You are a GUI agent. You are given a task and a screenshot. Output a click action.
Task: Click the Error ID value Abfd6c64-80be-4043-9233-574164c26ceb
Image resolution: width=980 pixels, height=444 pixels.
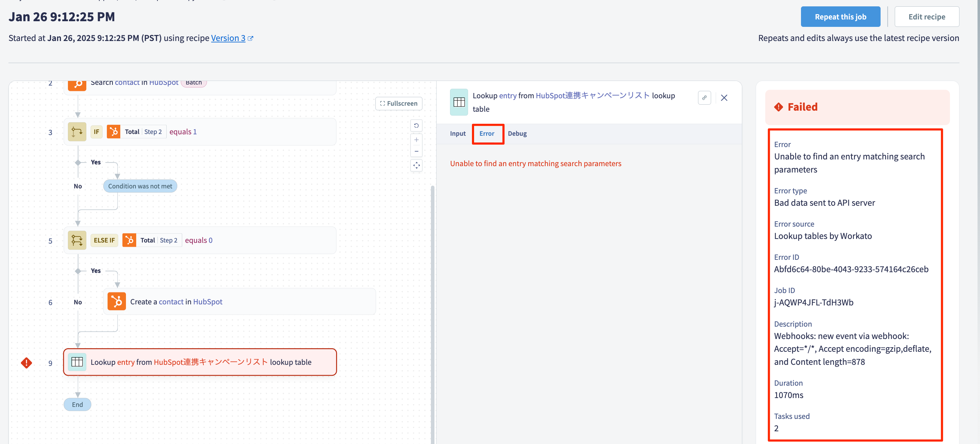pyautogui.click(x=851, y=269)
